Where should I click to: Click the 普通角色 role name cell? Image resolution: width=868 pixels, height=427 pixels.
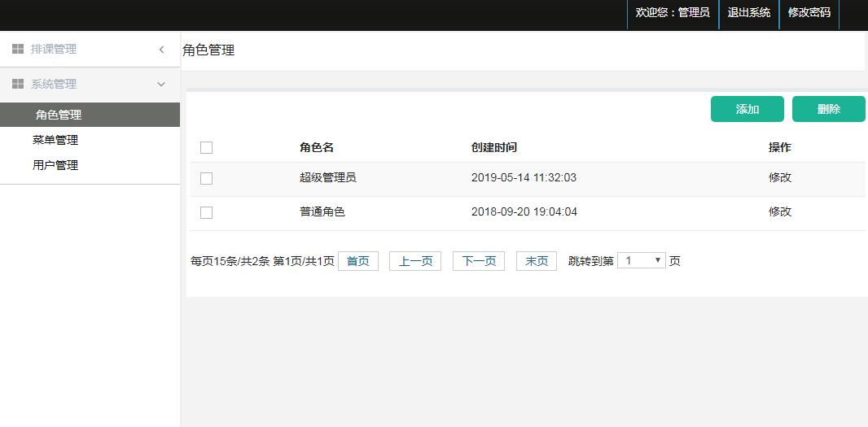click(x=322, y=211)
